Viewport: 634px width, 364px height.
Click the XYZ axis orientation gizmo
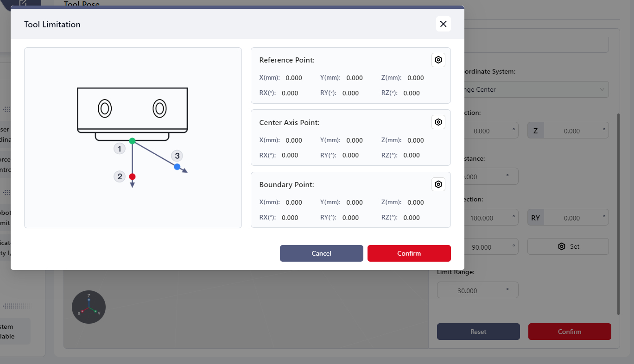point(89,308)
